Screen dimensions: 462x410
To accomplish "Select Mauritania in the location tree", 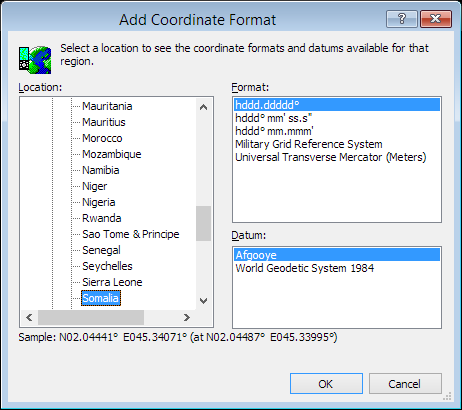I will coord(107,106).
